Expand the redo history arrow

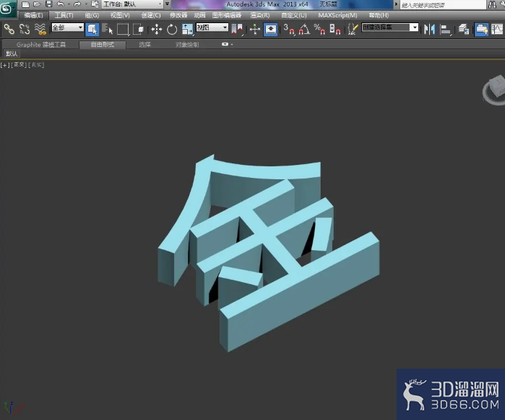86,4
